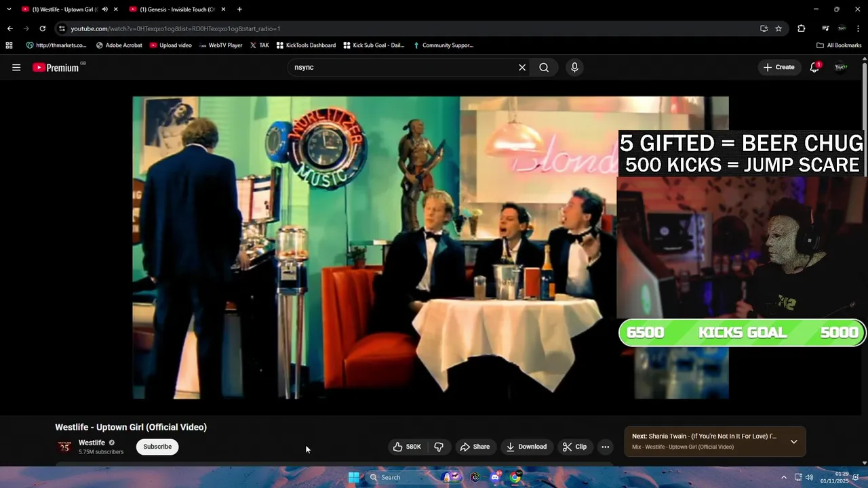The height and width of the screenshot is (488, 868).
Task: Open Chrome profile avatar
Action: (842, 28)
